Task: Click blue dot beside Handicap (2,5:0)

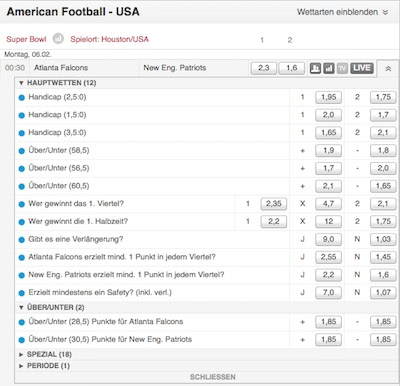Action: [x=22, y=98]
